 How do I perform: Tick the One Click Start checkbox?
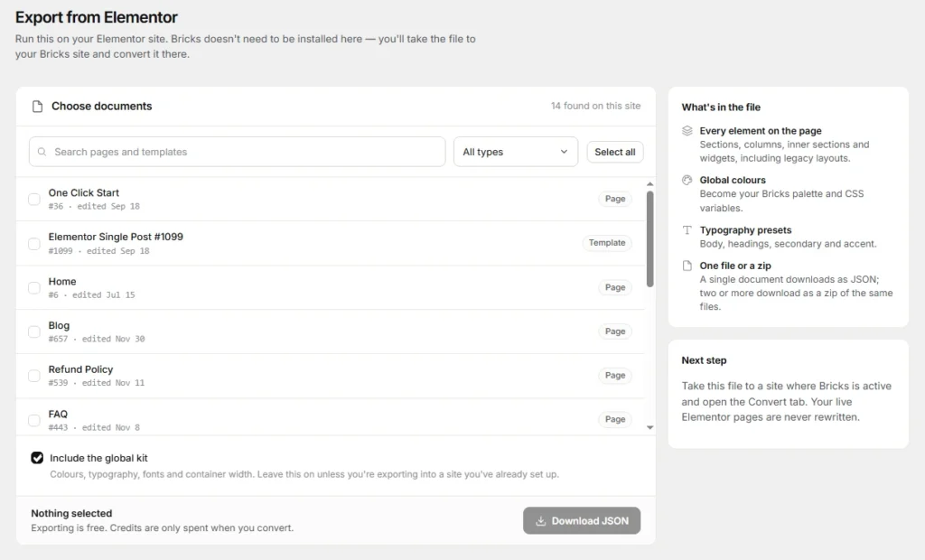pos(34,200)
